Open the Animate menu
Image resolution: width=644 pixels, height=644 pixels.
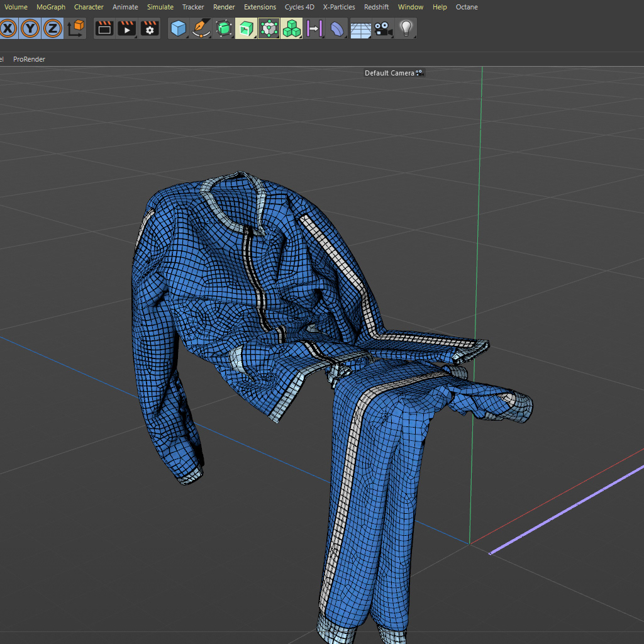click(x=125, y=7)
